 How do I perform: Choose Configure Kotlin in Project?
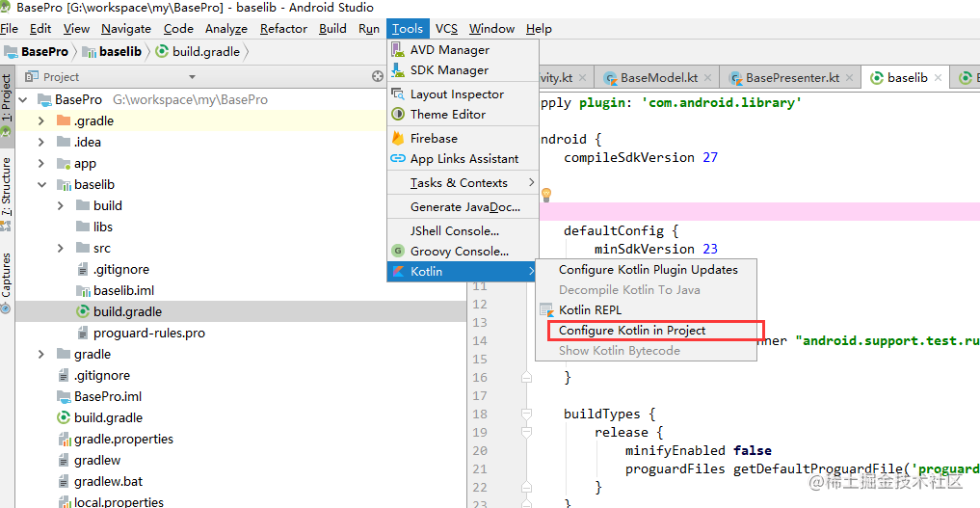coord(646,331)
